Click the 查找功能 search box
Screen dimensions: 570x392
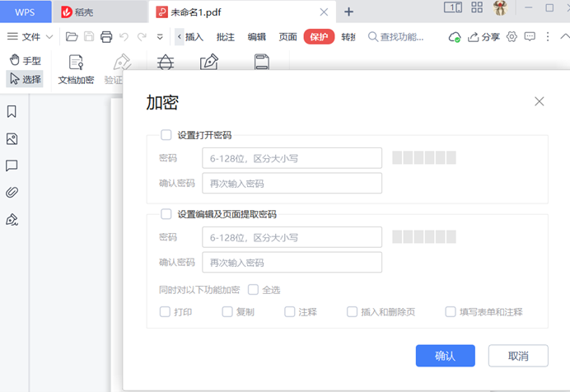[396, 37]
